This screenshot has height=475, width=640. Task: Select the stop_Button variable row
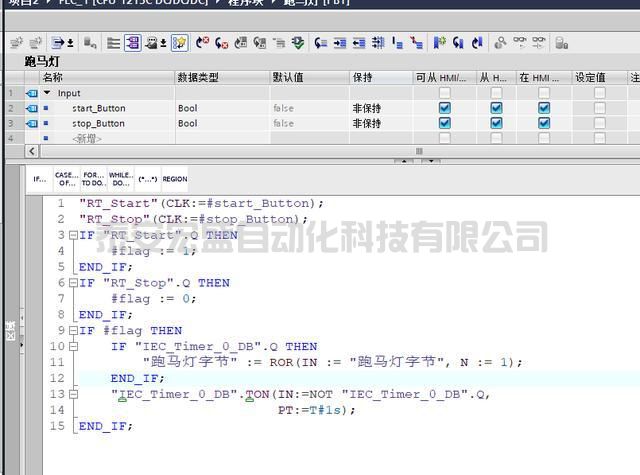pyautogui.click(x=98, y=123)
